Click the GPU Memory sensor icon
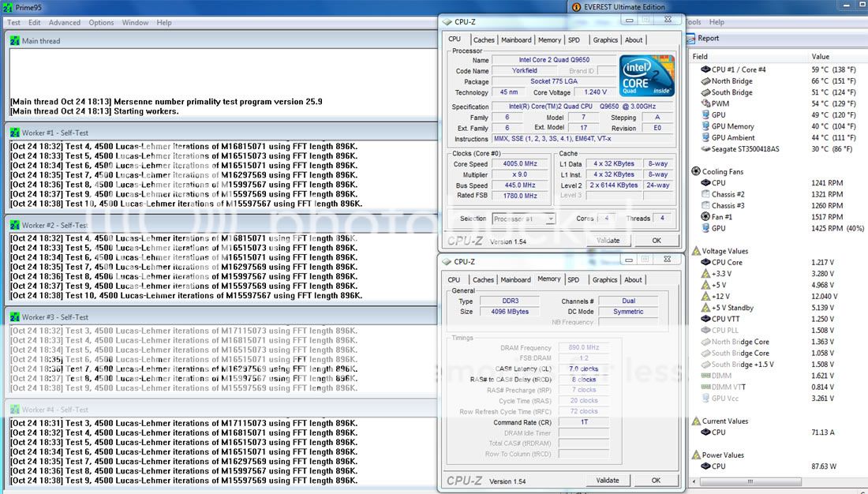This screenshot has height=494, width=868. [705, 126]
